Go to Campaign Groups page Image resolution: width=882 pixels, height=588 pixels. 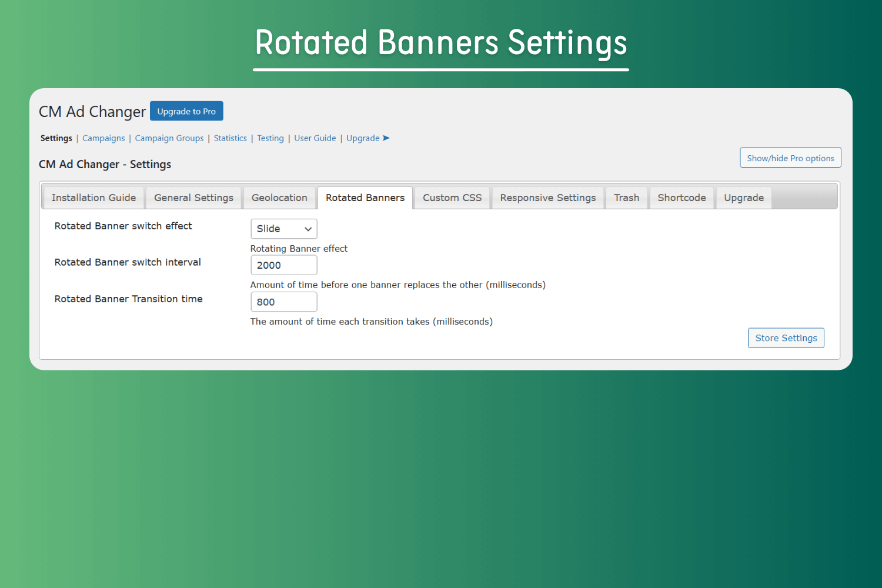pyautogui.click(x=169, y=138)
